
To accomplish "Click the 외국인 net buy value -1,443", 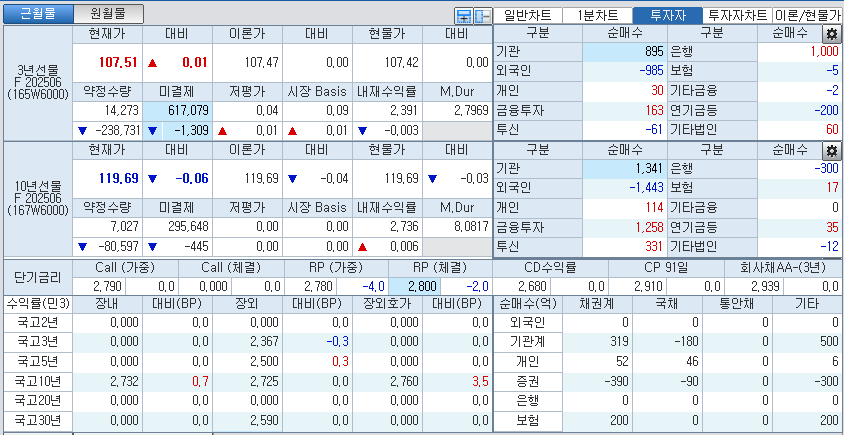I will pyautogui.click(x=646, y=188).
